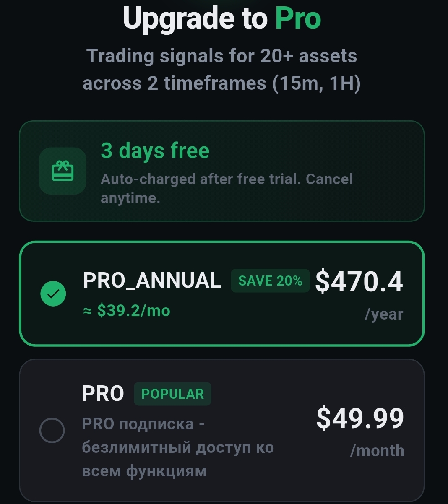The width and height of the screenshot is (448, 504).
Task: Click the green "Pro" word in title
Action: 298,18
